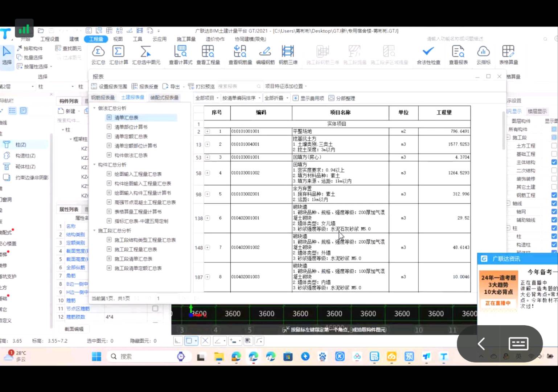Click 查看钢筋量 icon
The image size is (558, 392).
(x=240, y=55)
